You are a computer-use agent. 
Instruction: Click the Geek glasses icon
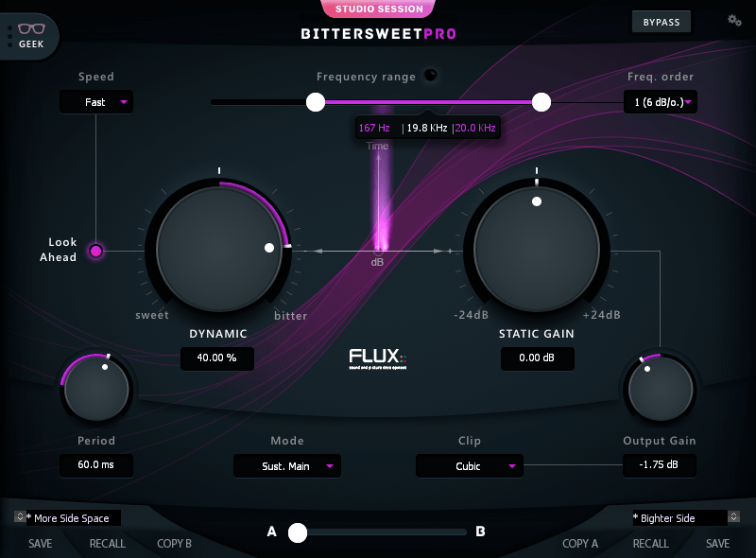(x=31, y=30)
